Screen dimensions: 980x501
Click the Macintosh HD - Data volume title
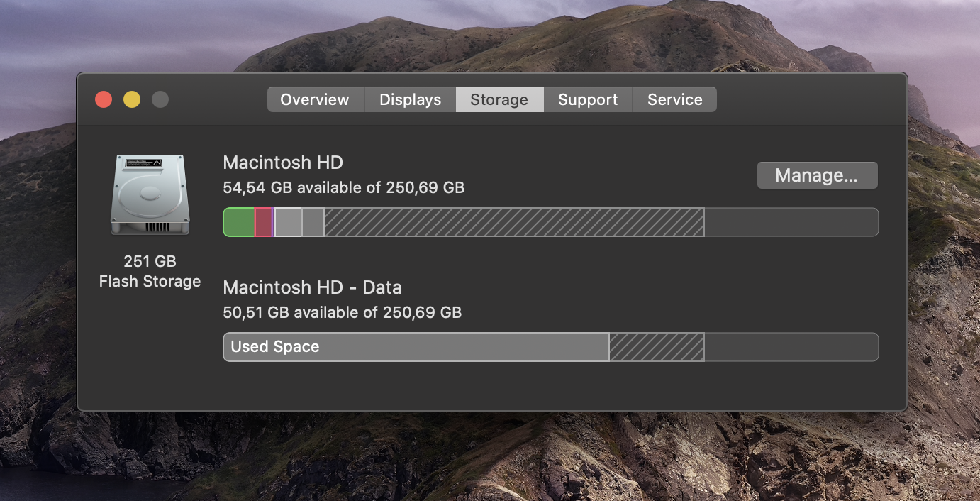(313, 287)
